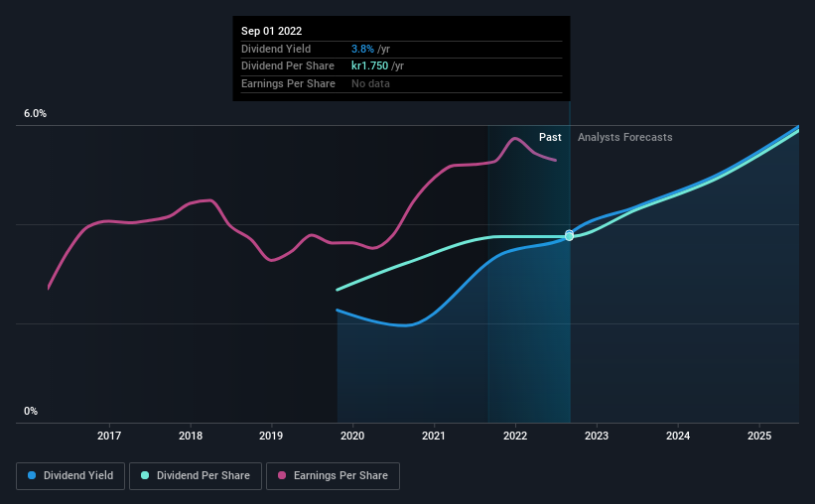The height and width of the screenshot is (504, 815).
Task: Toggle the Dividend Per Share legend button
Action: point(196,476)
